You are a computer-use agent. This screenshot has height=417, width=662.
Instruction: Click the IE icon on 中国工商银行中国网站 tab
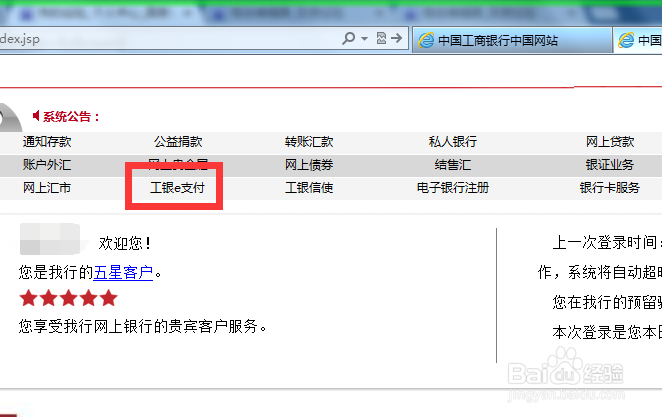click(426, 40)
